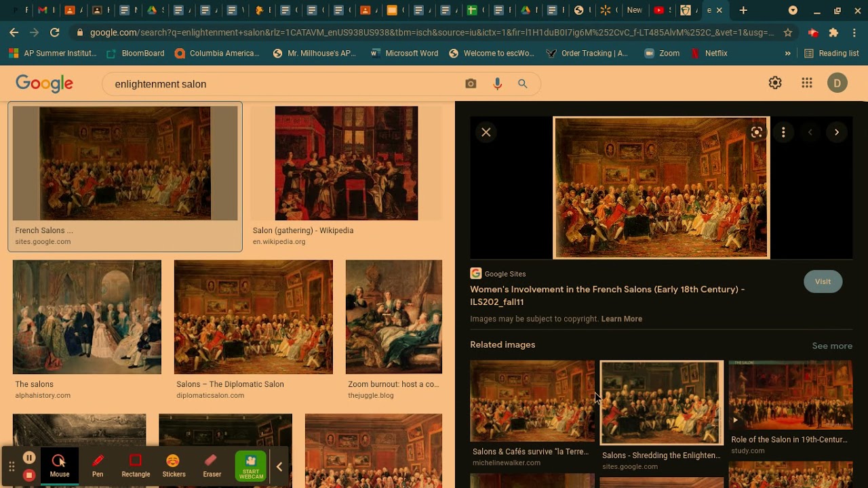
Task: Open the three-dot menu on image preview
Action: [783, 132]
